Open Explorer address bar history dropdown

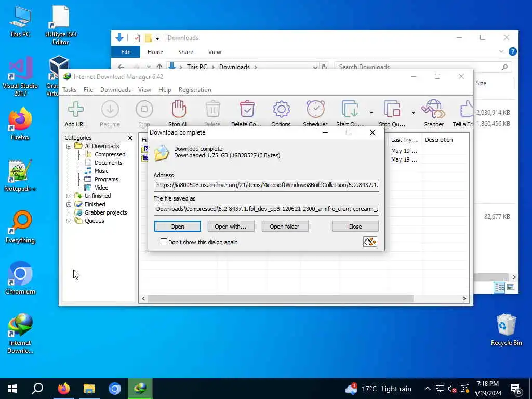click(315, 67)
